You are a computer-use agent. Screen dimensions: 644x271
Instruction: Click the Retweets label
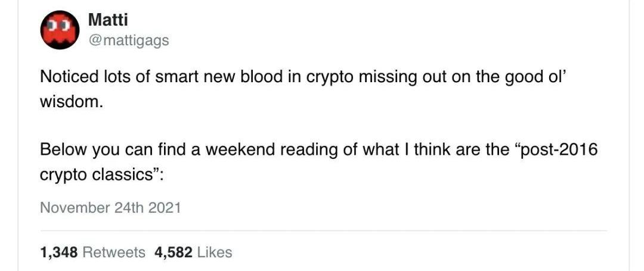click(114, 252)
